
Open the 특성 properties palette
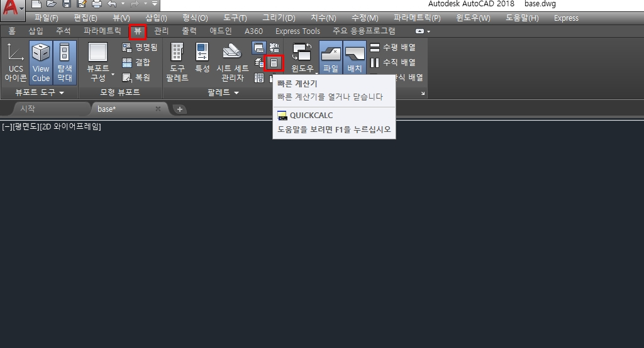202,58
